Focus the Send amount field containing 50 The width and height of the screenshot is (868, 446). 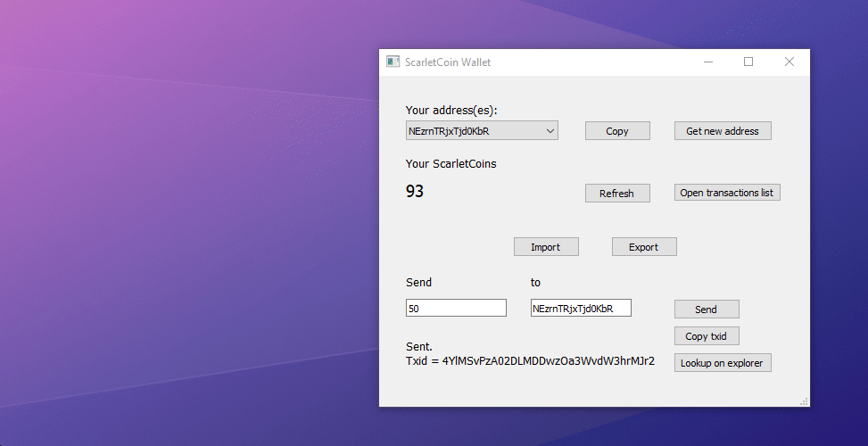point(456,309)
